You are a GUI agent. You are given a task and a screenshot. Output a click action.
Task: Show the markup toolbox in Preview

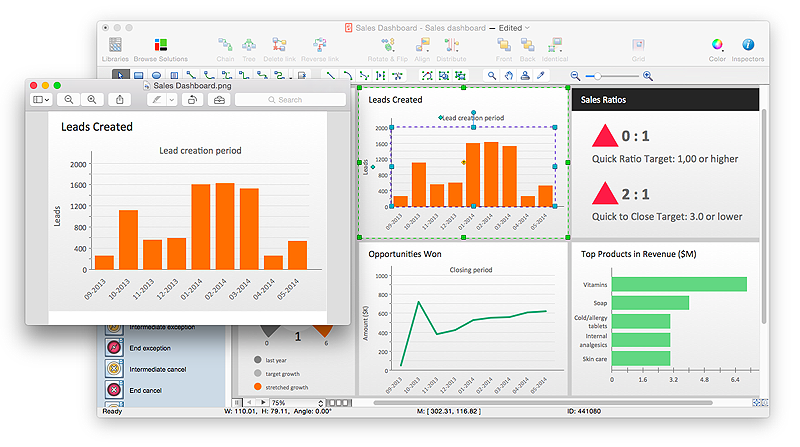coord(219,100)
